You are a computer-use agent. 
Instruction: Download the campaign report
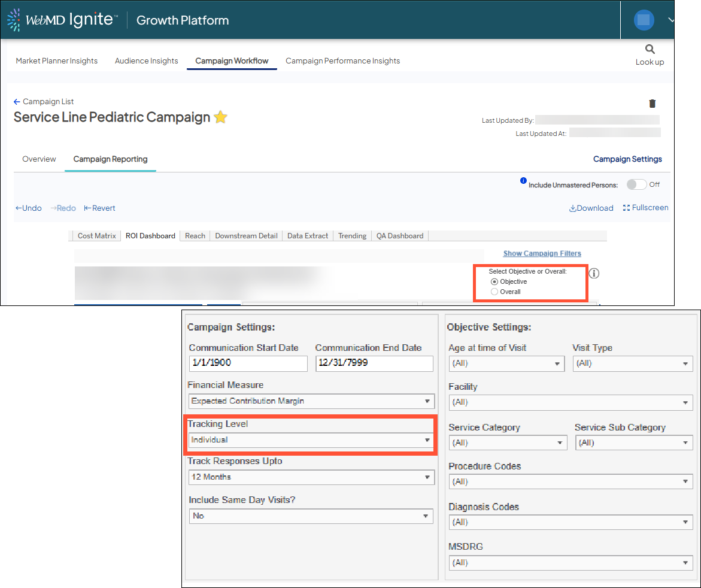[x=591, y=208]
